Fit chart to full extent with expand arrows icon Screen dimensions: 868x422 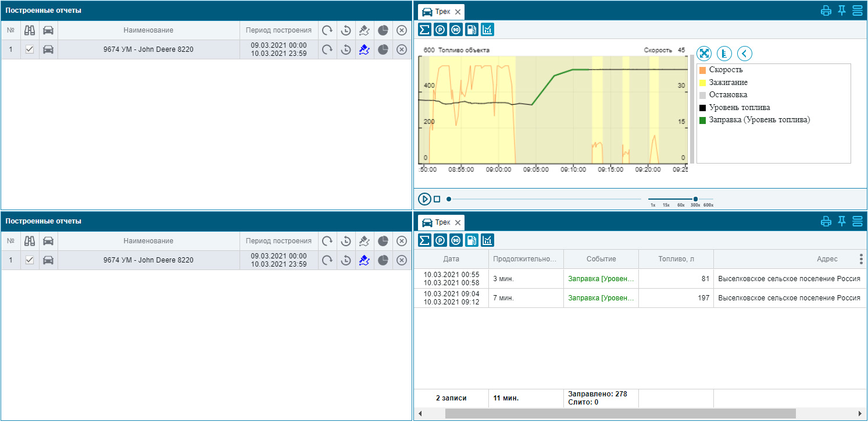point(704,54)
